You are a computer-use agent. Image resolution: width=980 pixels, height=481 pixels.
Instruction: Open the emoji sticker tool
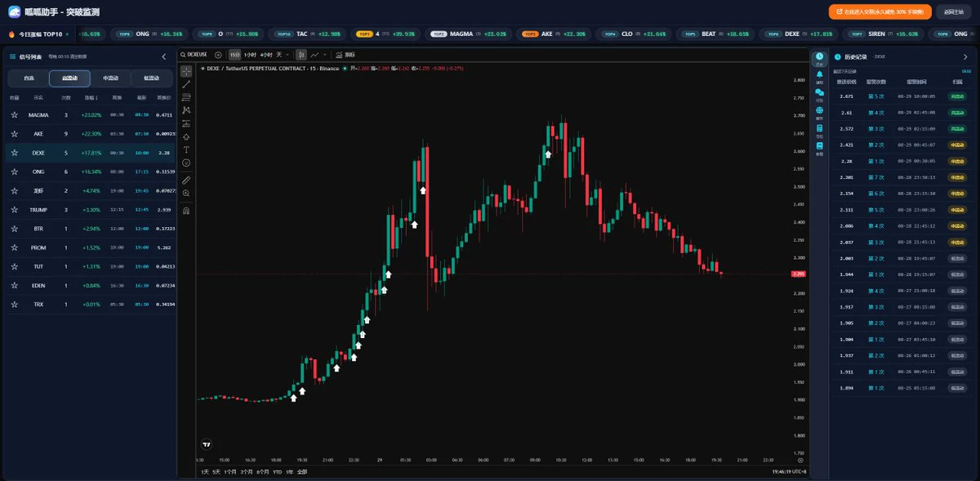[186, 163]
